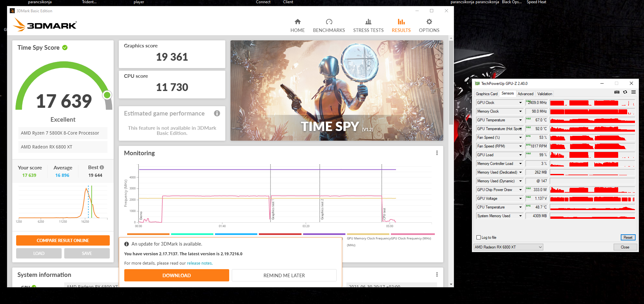Expand the Memory Clock sensor dropdown
Viewport: 644px width, 304px height.
520,111
